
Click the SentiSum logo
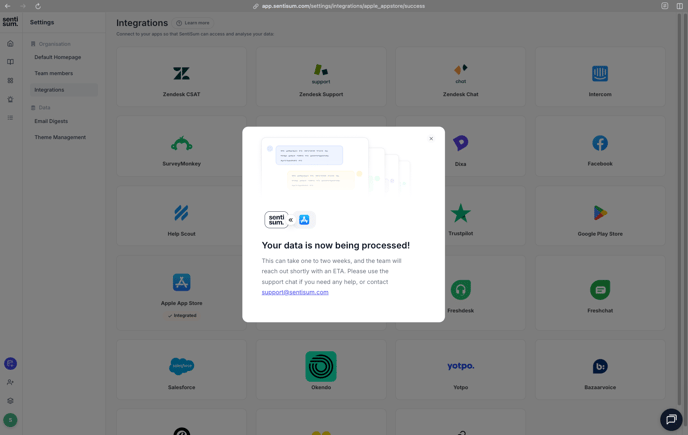point(10,22)
